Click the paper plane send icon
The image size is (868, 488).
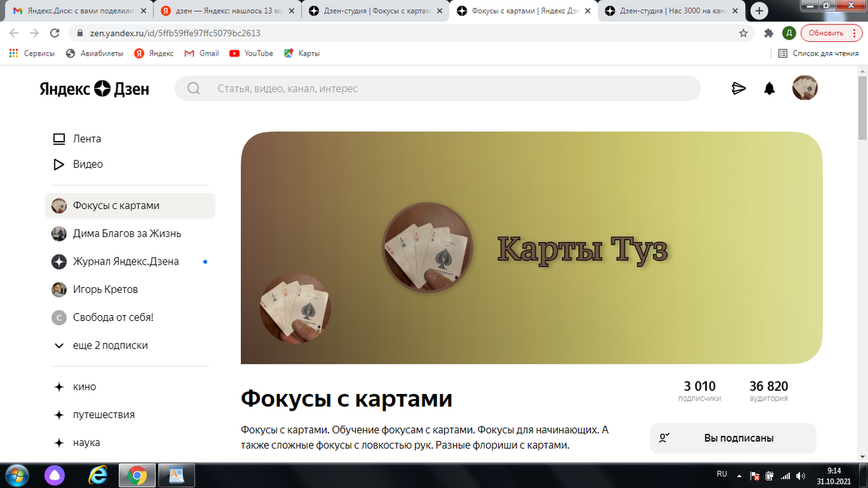point(739,88)
